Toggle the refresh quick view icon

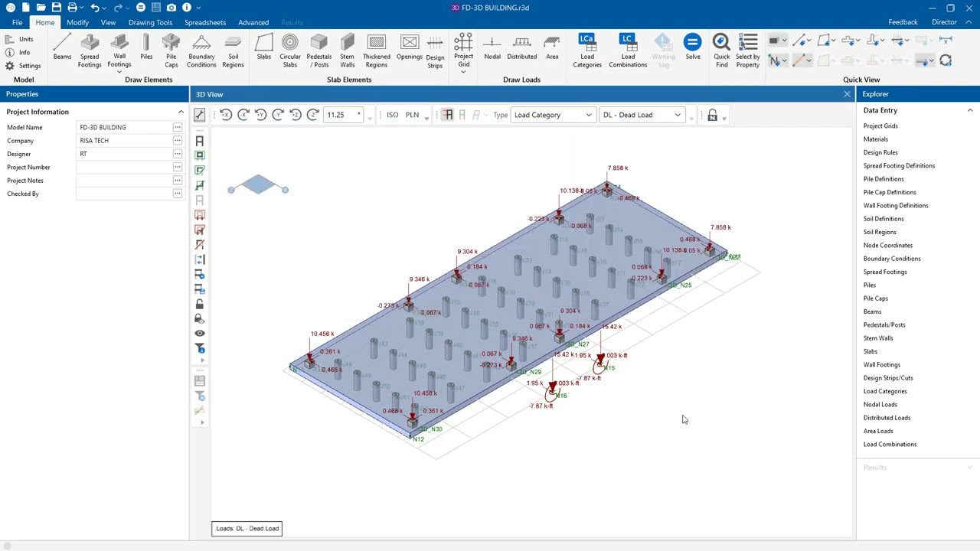pos(946,60)
